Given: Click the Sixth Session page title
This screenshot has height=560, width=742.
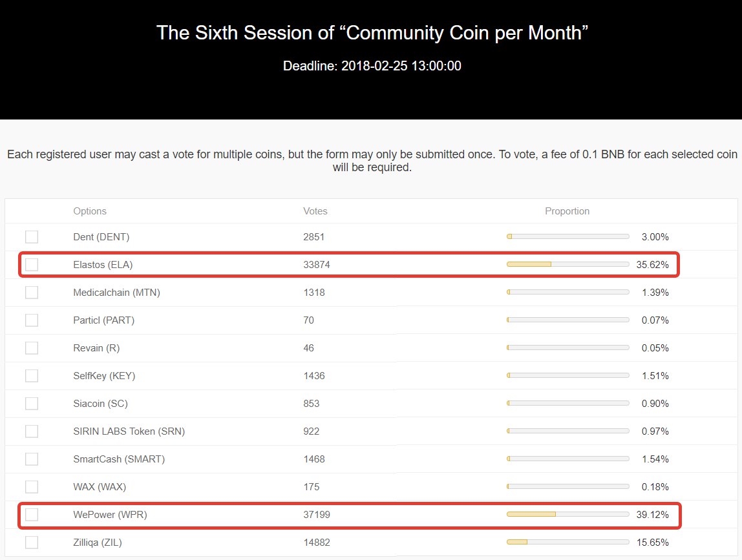Looking at the screenshot, I should [372, 33].
